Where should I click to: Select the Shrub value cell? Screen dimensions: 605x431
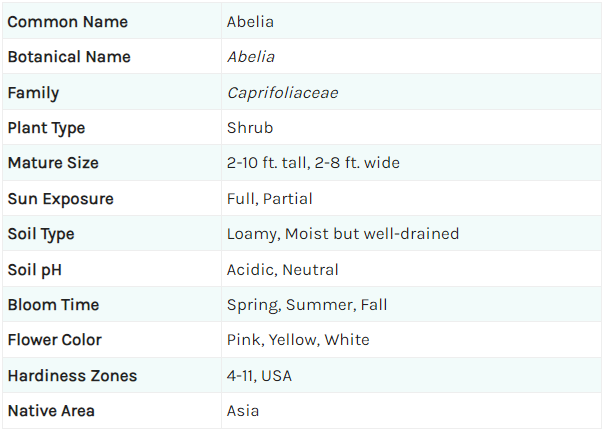[x=411, y=128]
